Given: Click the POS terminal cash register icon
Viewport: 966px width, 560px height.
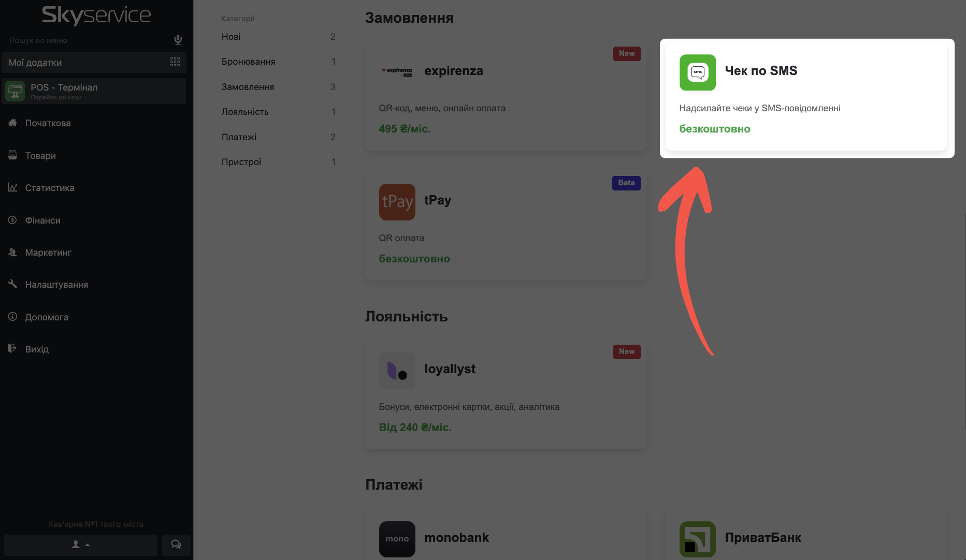Looking at the screenshot, I should [15, 91].
